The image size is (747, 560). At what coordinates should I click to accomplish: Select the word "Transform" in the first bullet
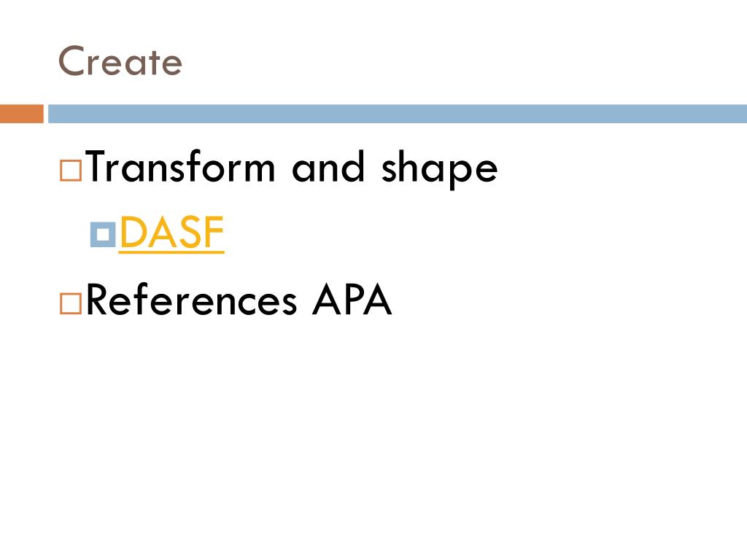coord(181,167)
